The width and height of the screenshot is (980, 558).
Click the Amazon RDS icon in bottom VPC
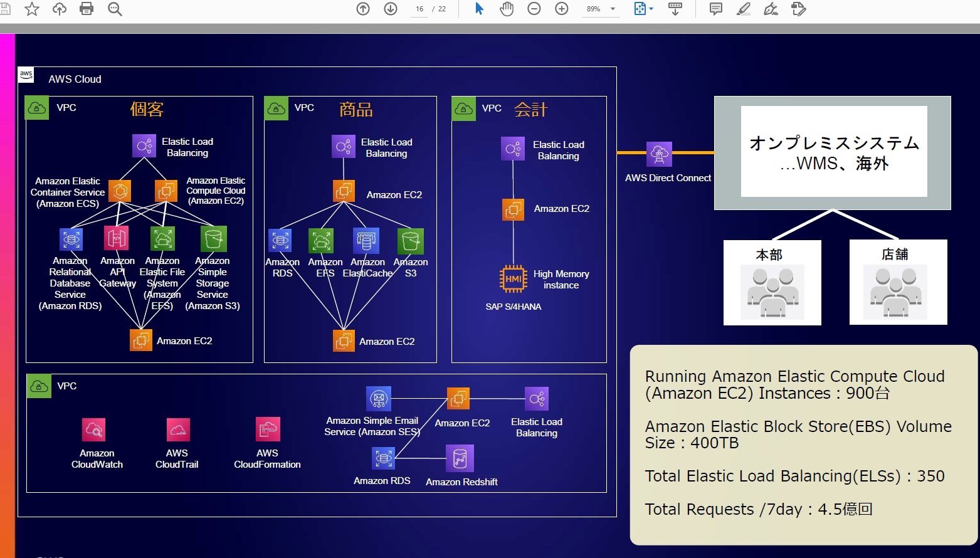(x=383, y=458)
